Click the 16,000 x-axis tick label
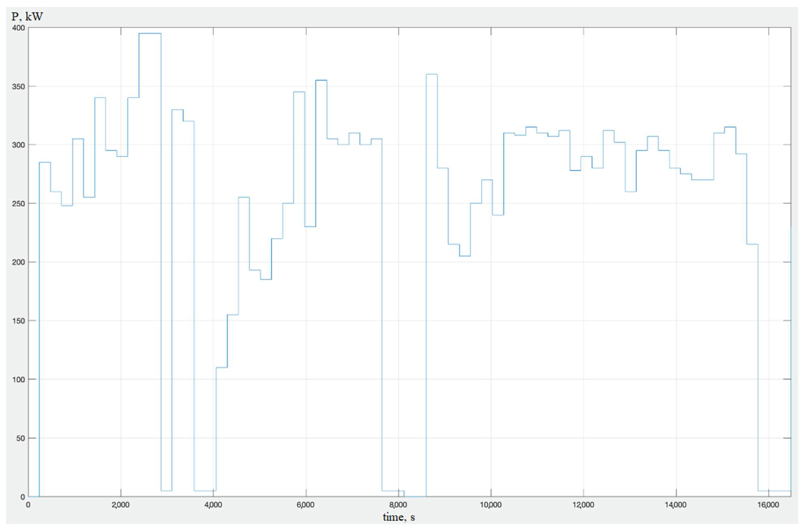 pyautogui.click(x=768, y=505)
